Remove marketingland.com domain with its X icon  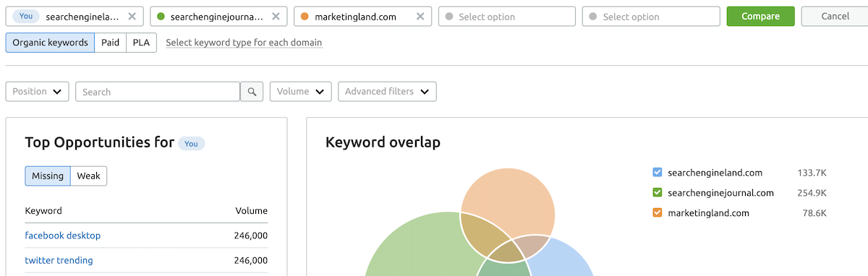click(420, 17)
